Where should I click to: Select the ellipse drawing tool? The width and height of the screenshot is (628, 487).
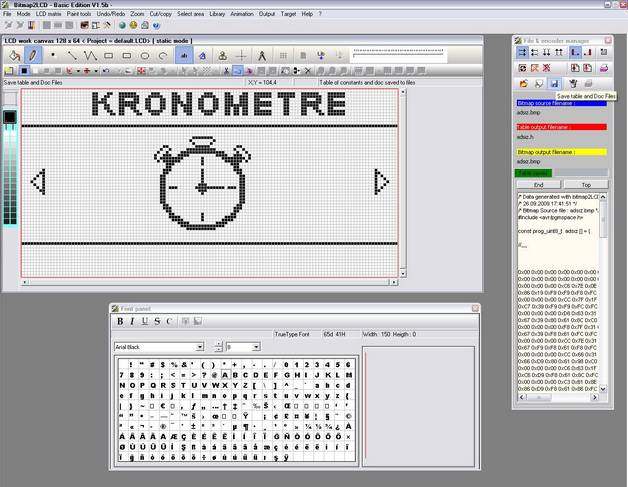(145, 56)
